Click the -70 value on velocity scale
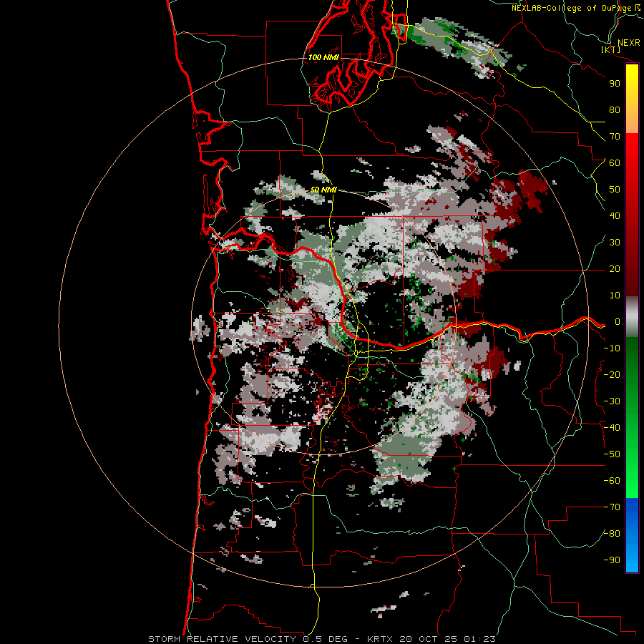The image size is (644, 644). (612, 507)
